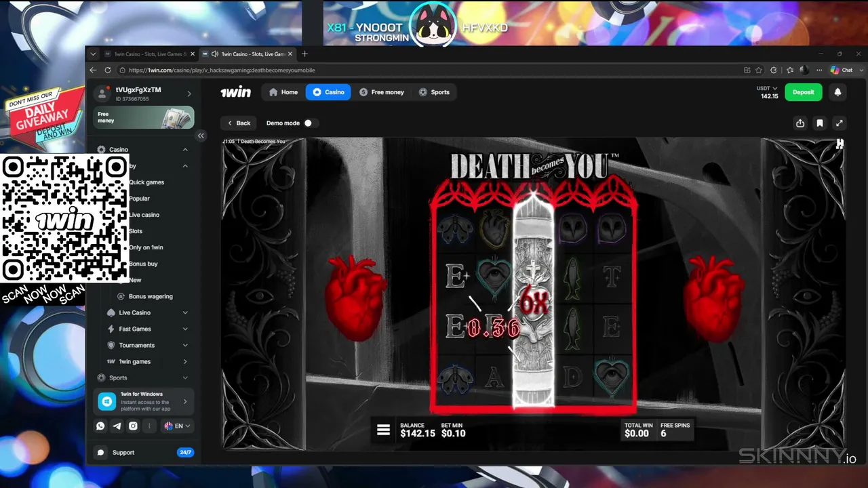Expand the Tournaments section

pyautogui.click(x=185, y=345)
